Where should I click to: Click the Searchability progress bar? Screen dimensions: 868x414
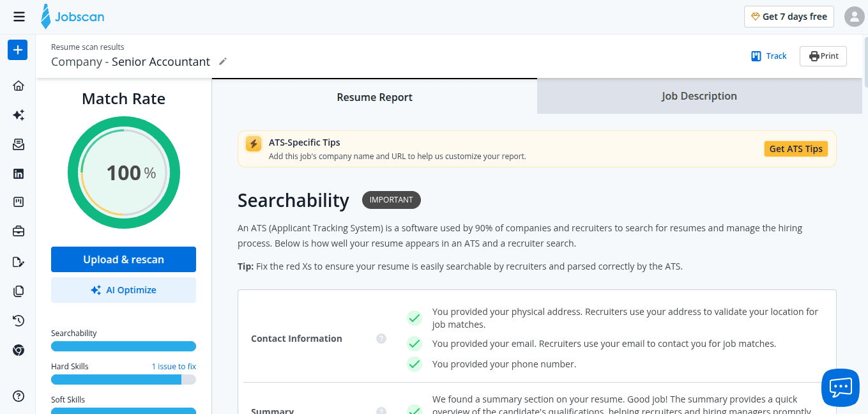[x=123, y=346]
